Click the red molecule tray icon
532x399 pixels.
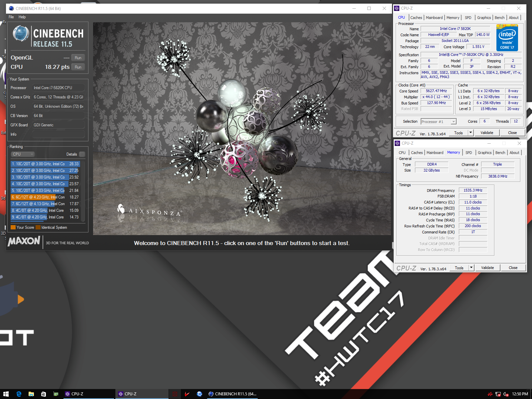(x=490, y=394)
